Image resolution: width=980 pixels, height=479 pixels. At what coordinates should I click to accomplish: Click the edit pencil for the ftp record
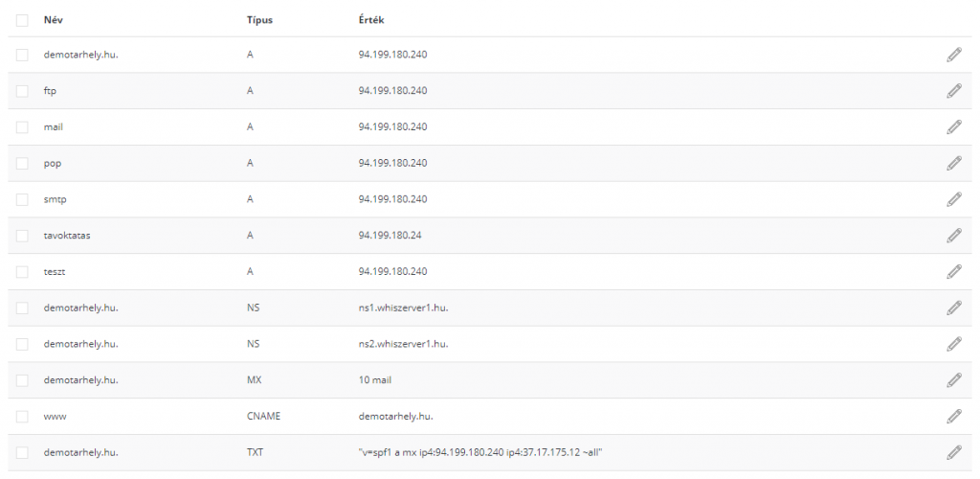(953, 91)
